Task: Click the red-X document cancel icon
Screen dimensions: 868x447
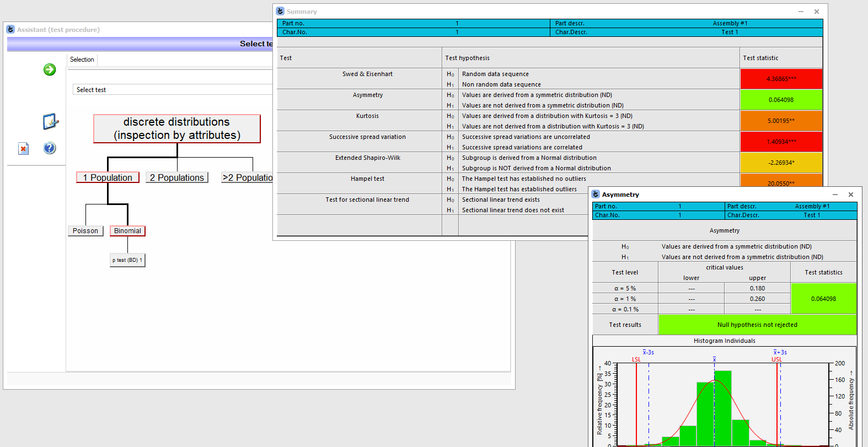Action: [x=23, y=148]
